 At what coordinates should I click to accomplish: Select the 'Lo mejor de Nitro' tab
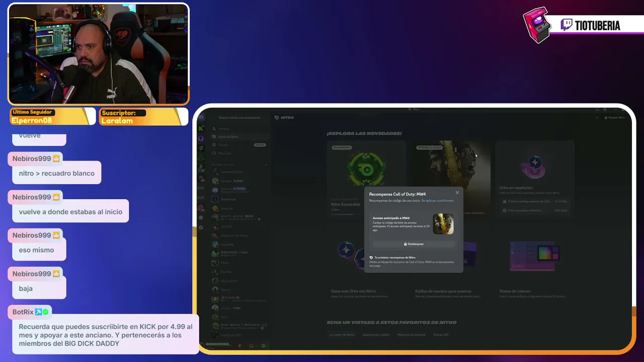[342, 334]
